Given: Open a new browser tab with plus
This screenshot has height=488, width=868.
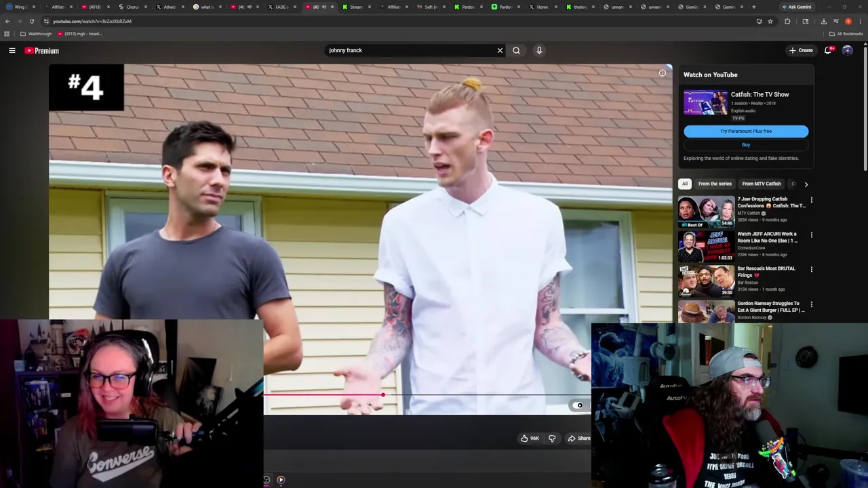Looking at the screenshot, I should pos(753,7).
